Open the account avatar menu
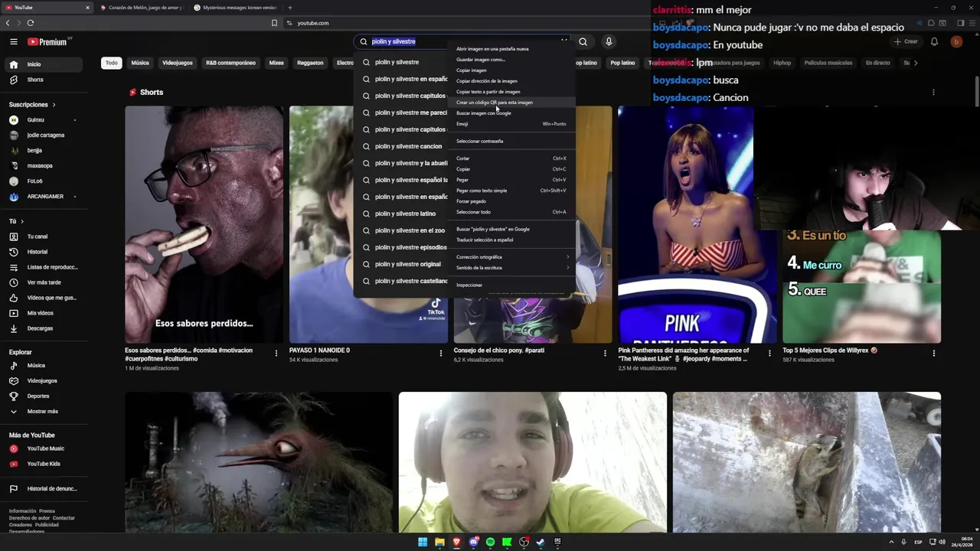The image size is (980, 551). 956,42
